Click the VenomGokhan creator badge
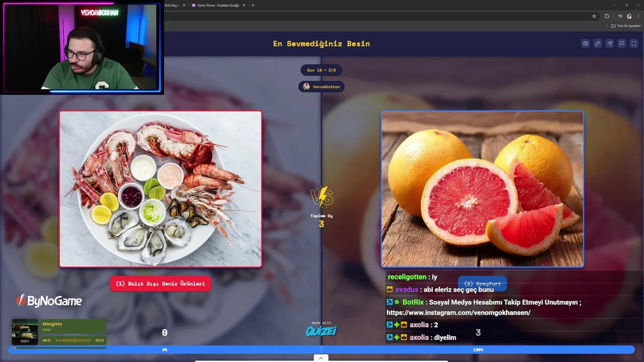Screen dimensions: 644x362 (x=321, y=86)
